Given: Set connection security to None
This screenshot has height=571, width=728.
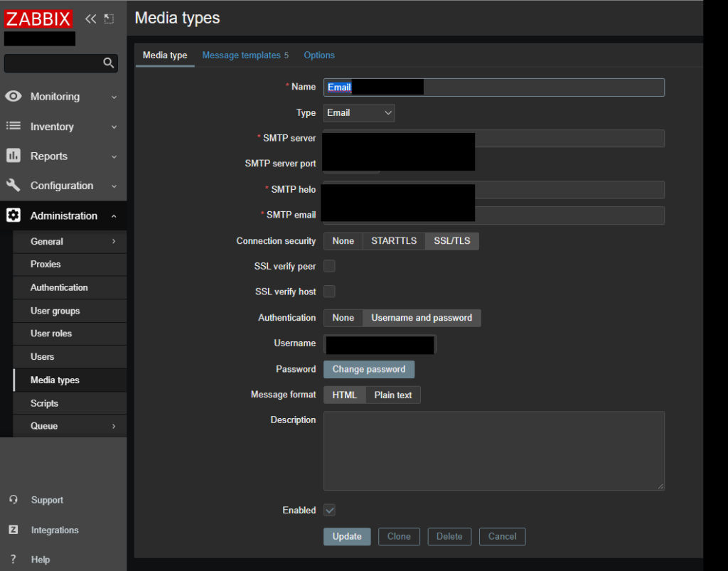Looking at the screenshot, I should [x=343, y=241].
